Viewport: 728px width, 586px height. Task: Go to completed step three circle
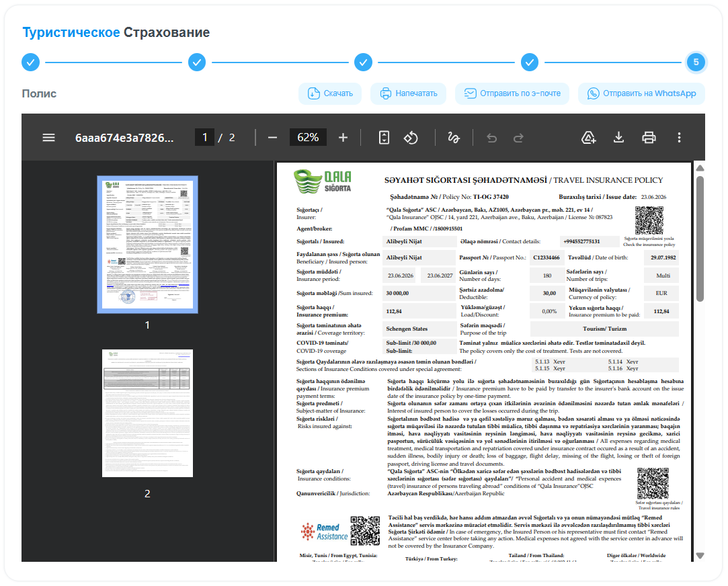(363, 62)
